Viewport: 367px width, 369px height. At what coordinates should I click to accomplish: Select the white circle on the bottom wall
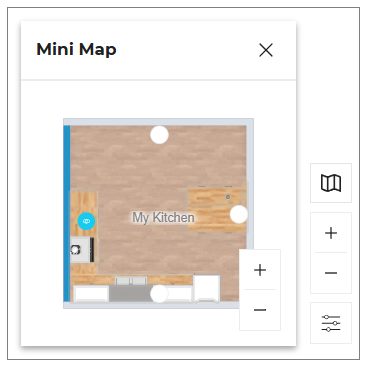159,294
